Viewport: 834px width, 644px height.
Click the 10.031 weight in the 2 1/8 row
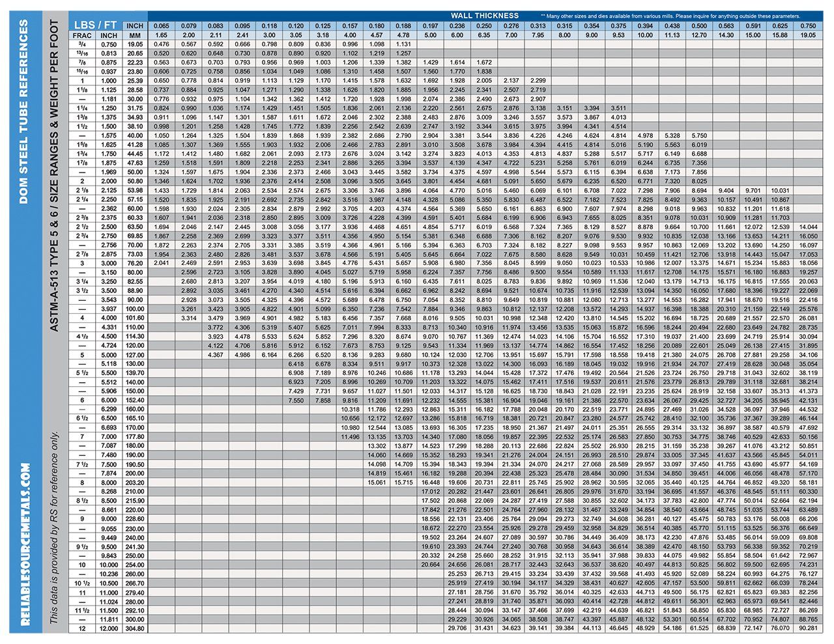[x=780, y=190]
